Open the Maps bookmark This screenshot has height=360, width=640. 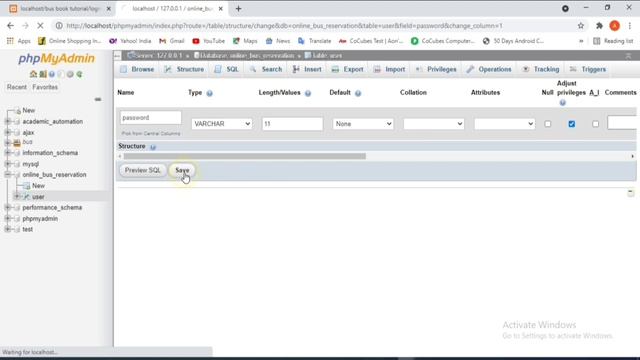click(245, 41)
